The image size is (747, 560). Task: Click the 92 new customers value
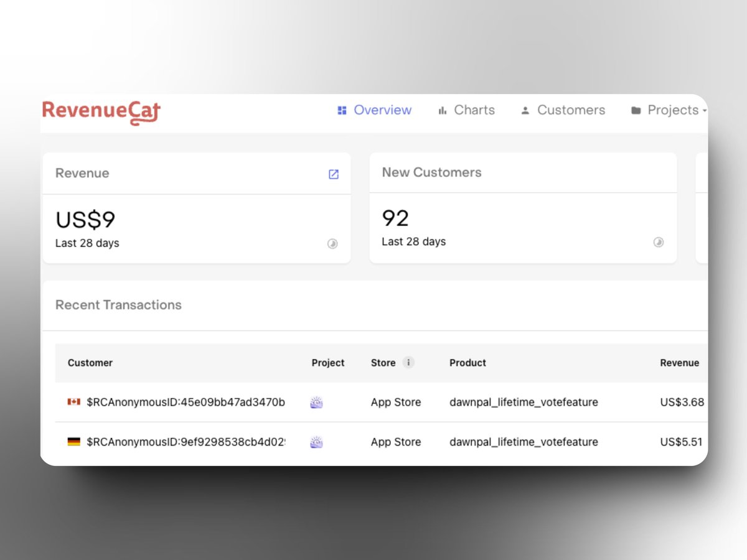pyautogui.click(x=395, y=218)
